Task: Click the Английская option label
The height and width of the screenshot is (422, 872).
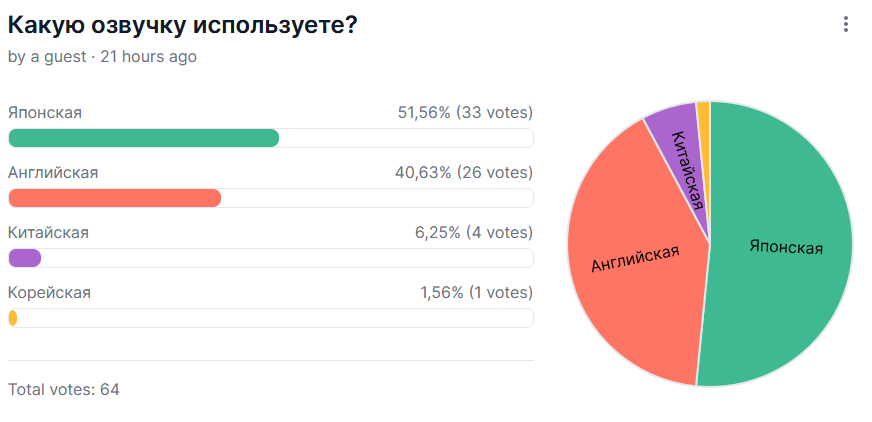Action: pos(53,172)
